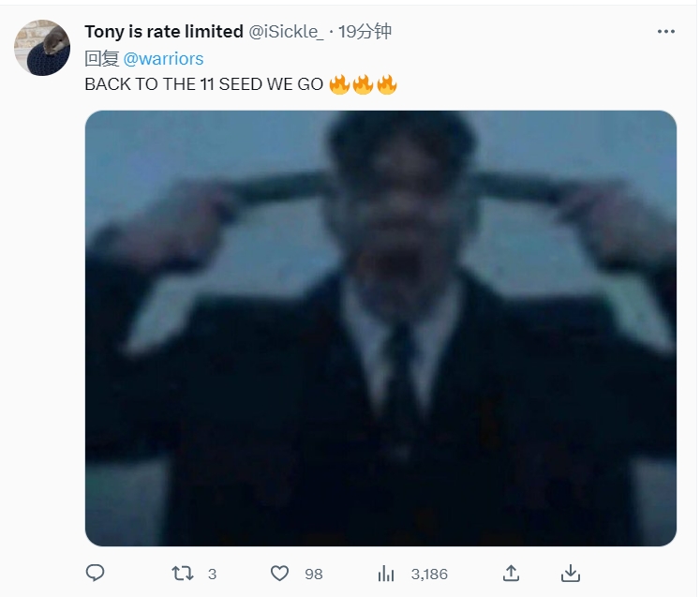
Task: Open the reply comment bubble icon
Action: [x=95, y=573]
